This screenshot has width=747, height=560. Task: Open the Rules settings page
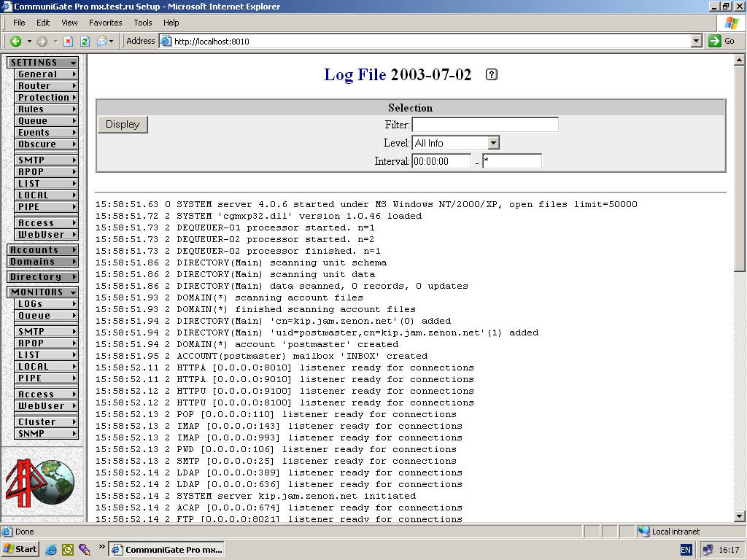pos(46,109)
